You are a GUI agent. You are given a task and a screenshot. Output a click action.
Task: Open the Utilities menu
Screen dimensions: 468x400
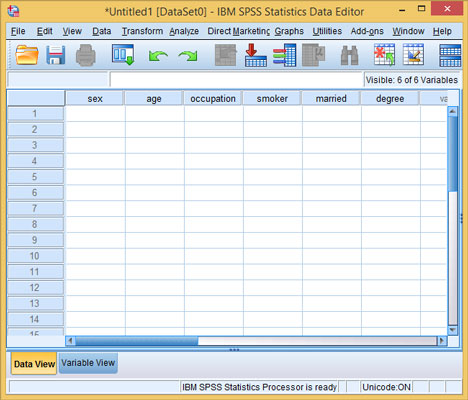327,31
